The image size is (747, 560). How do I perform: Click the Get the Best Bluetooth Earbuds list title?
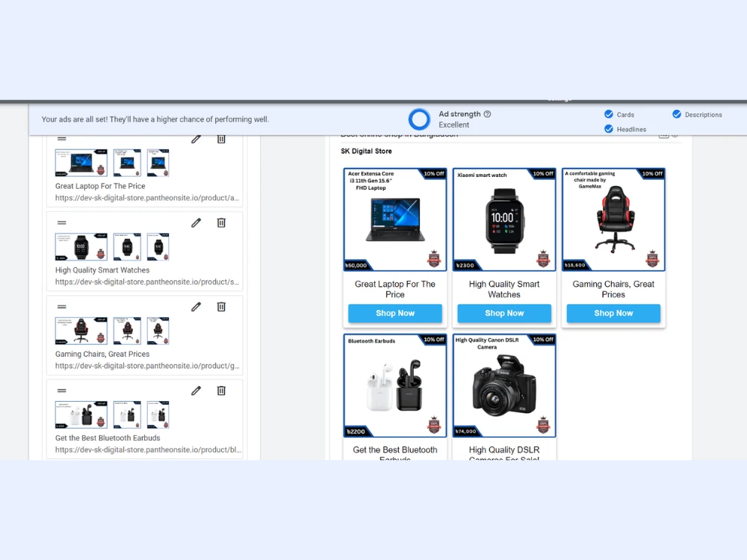pos(108,438)
